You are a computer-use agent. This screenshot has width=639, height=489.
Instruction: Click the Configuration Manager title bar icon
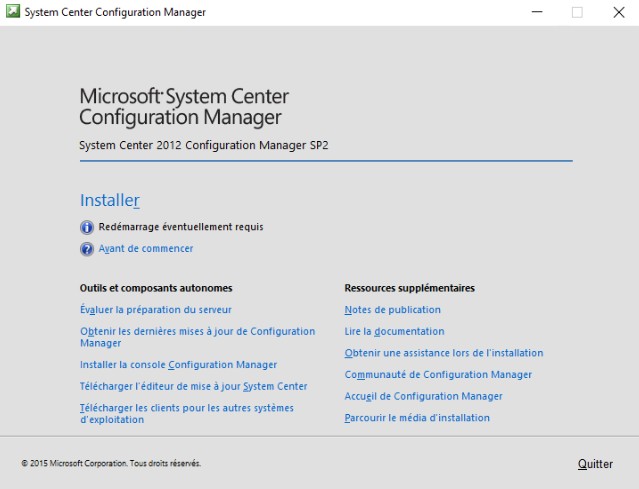click(12, 12)
